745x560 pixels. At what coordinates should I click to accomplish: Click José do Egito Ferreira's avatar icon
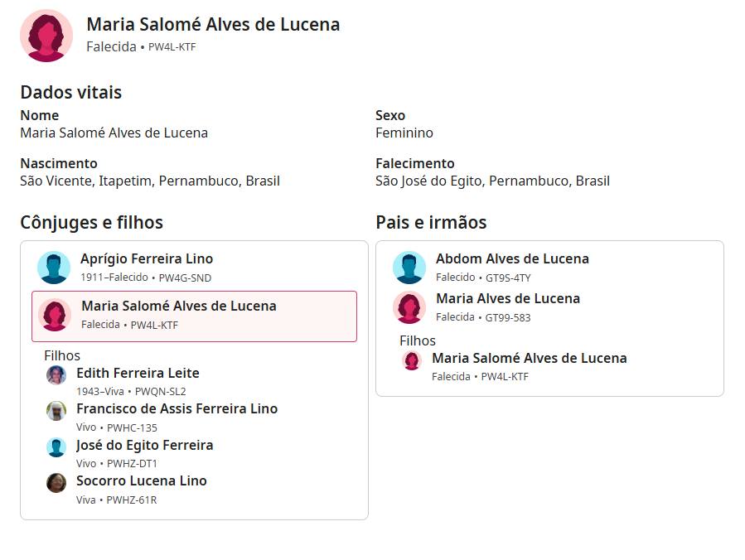click(x=56, y=447)
